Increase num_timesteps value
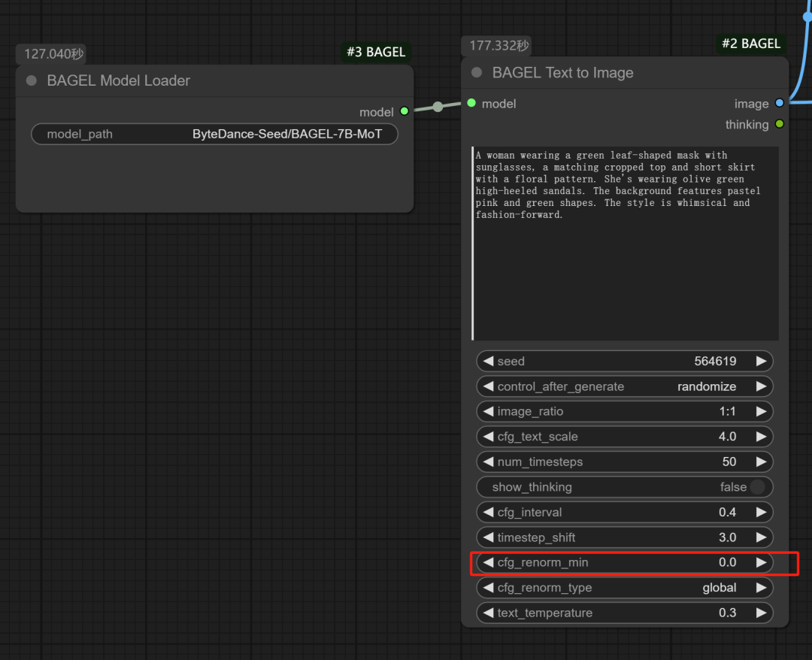 coord(761,462)
